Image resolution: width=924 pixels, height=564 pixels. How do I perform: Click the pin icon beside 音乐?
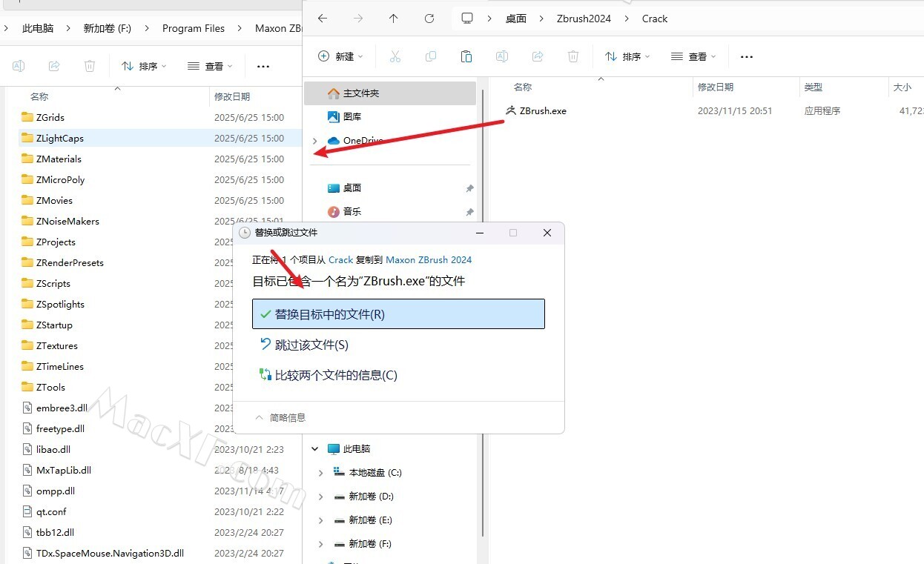469,212
